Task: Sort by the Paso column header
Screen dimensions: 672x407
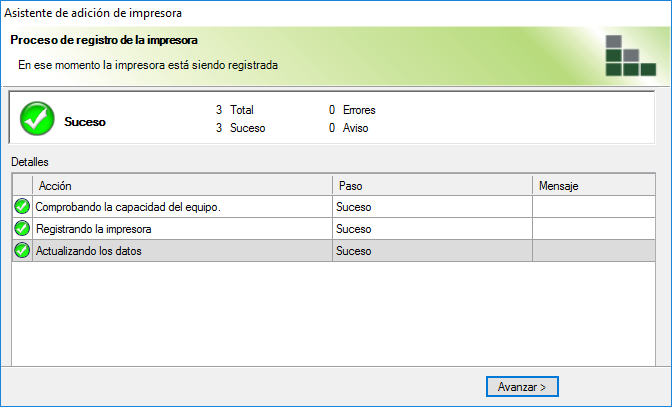Action: click(432, 186)
